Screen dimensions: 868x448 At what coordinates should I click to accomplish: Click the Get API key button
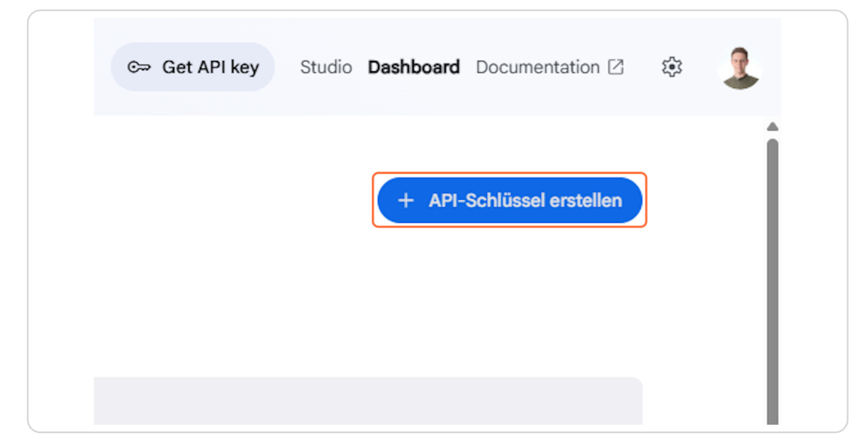pyautogui.click(x=192, y=67)
